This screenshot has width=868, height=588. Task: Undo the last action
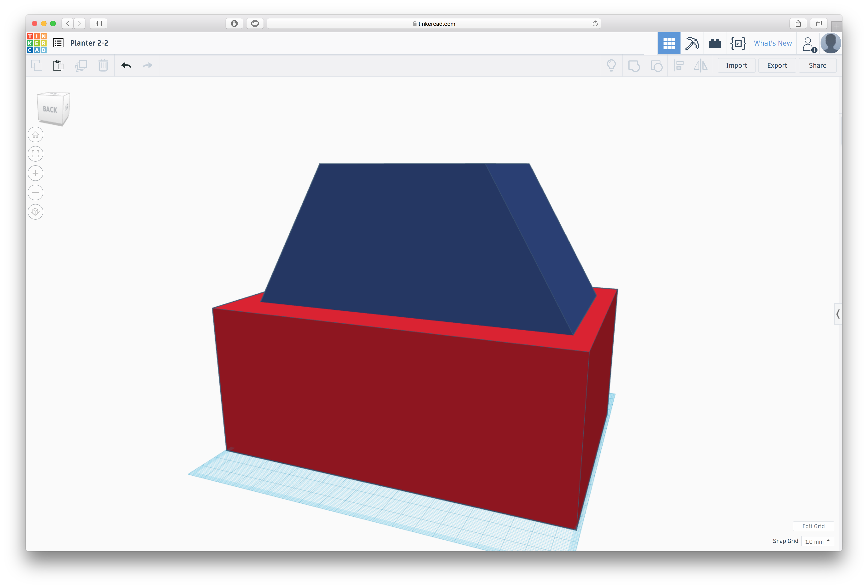pyautogui.click(x=126, y=65)
